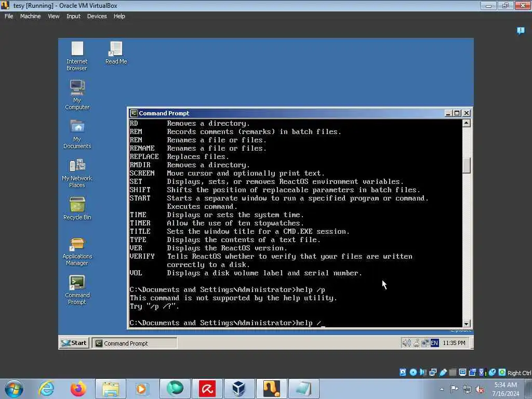Open the VirtualBox View menu

54,16
